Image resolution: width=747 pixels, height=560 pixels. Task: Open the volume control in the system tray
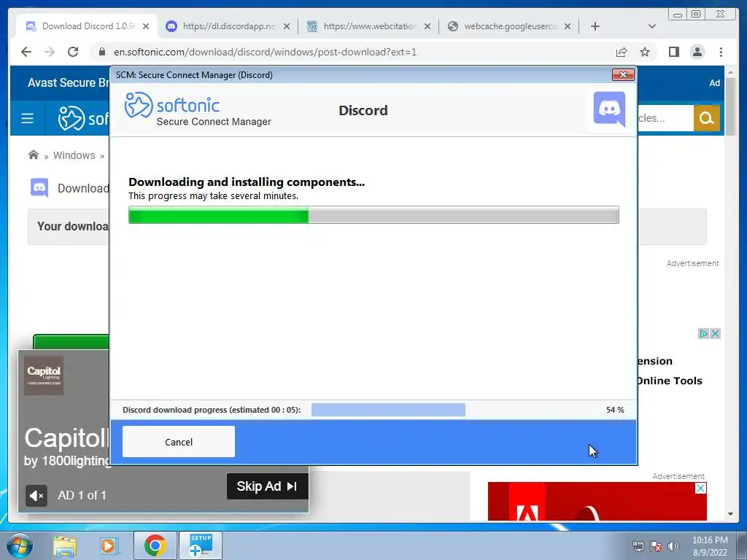[673, 546]
